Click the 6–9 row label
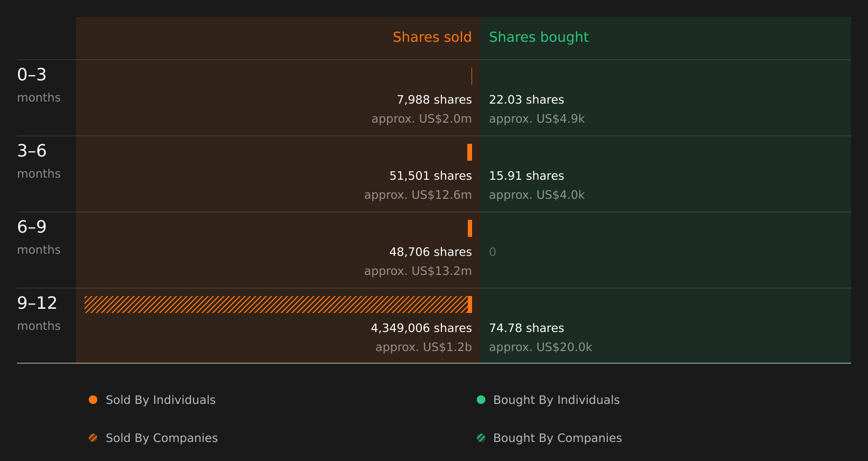 pos(32,227)
